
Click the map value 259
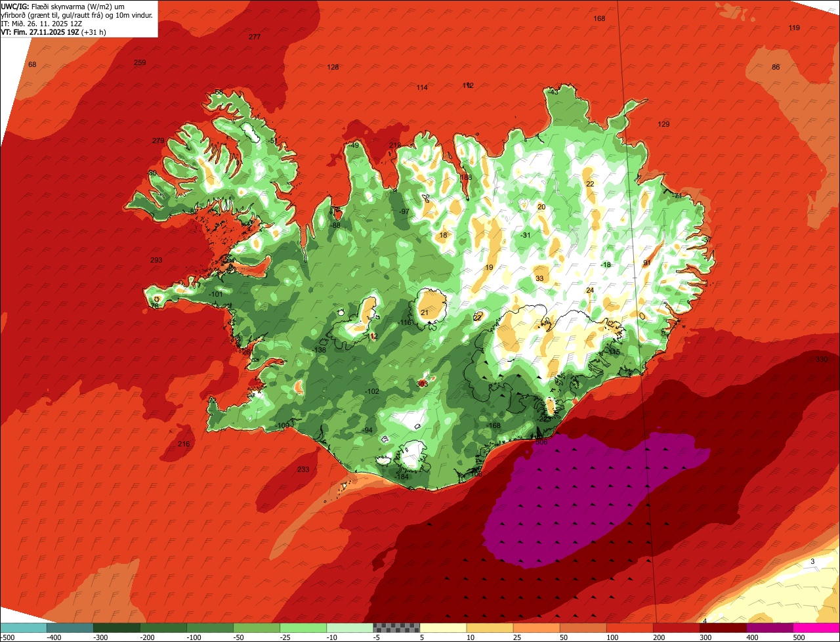(x=140, y=62)
